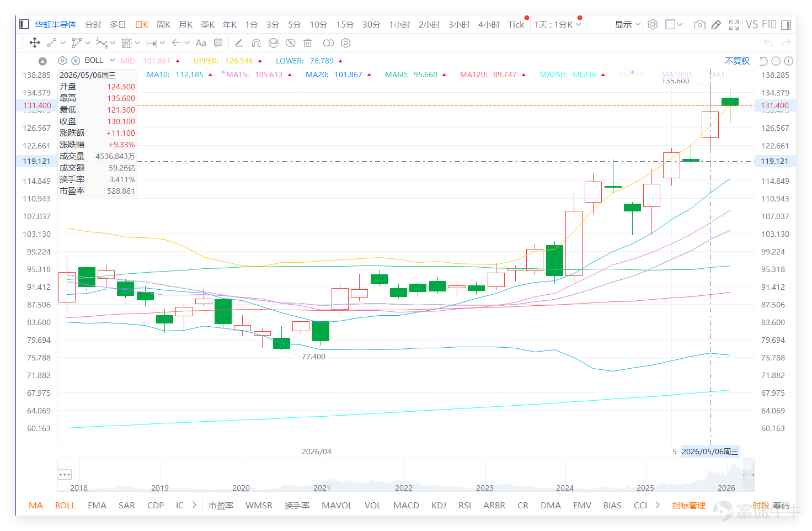Collapse indicator legend with up triangle
This screenshot has height=531, width=812.
point(42,61)
